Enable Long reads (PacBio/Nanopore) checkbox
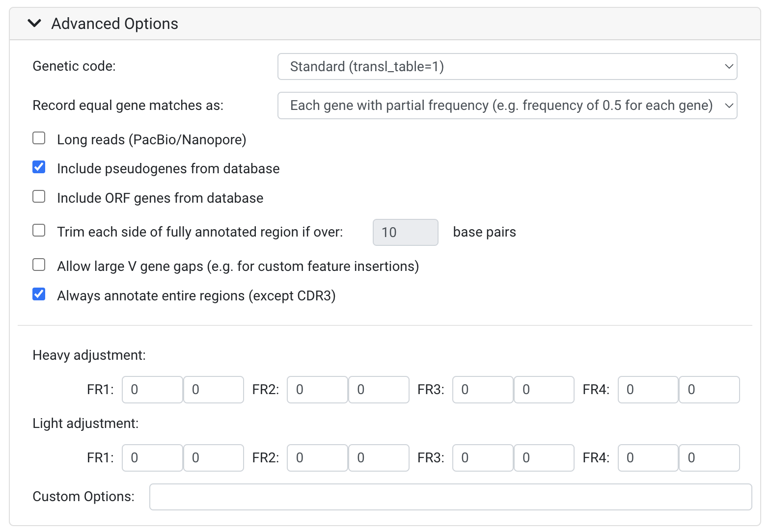This screenshot has width=771, height=532. point(39,138)
